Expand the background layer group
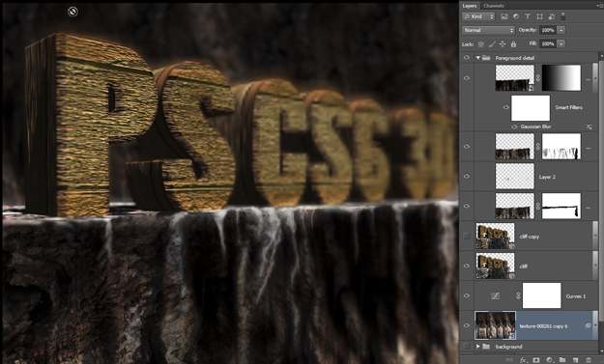Viewport: 604px width, 364px height. point(478,347)
